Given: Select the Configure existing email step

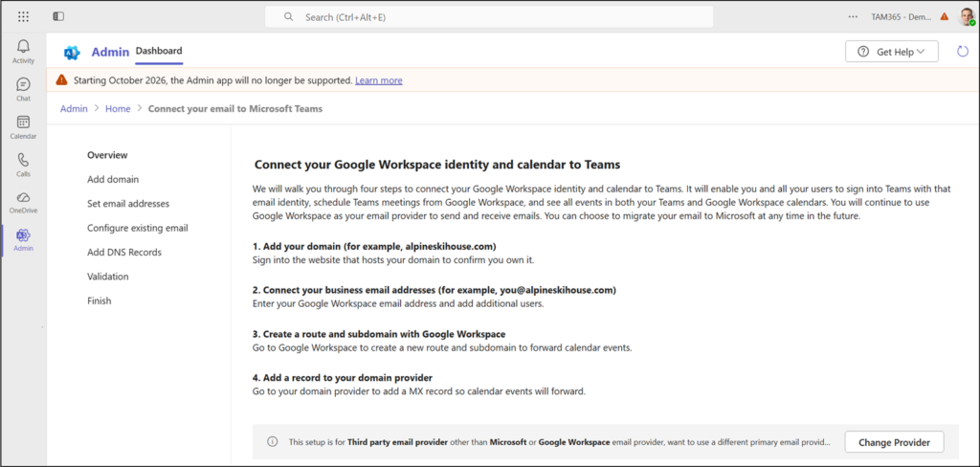Looking at the screenshot, I should [x=138, y=228].
